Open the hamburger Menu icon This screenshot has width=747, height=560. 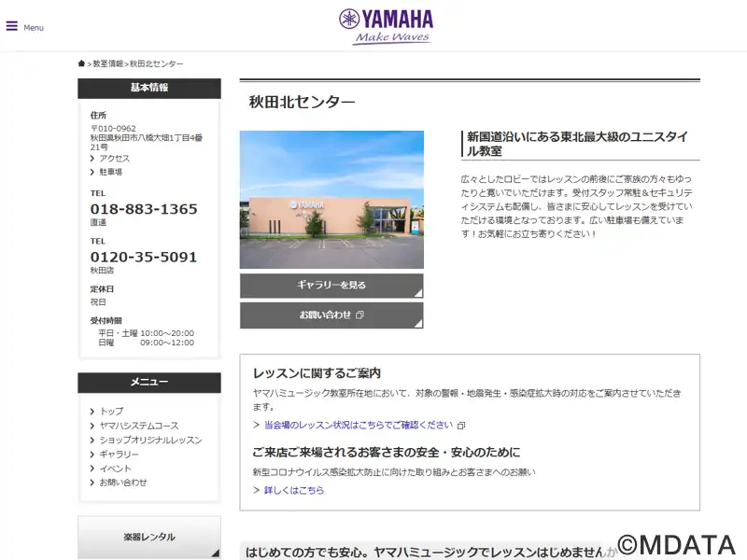pos(12,26)
